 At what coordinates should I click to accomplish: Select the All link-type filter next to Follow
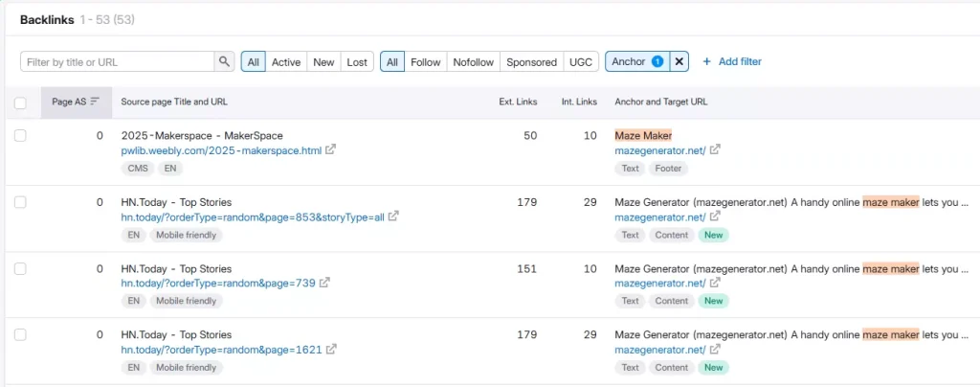click(391, 62)
